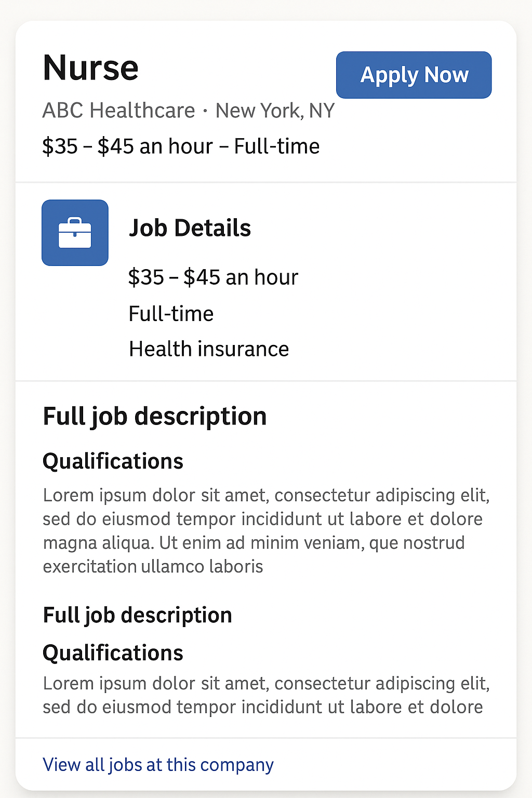The height and width of the screenshot is (798, 532).
Task: Click the Health insurance benefit
Action: point(209,349)
